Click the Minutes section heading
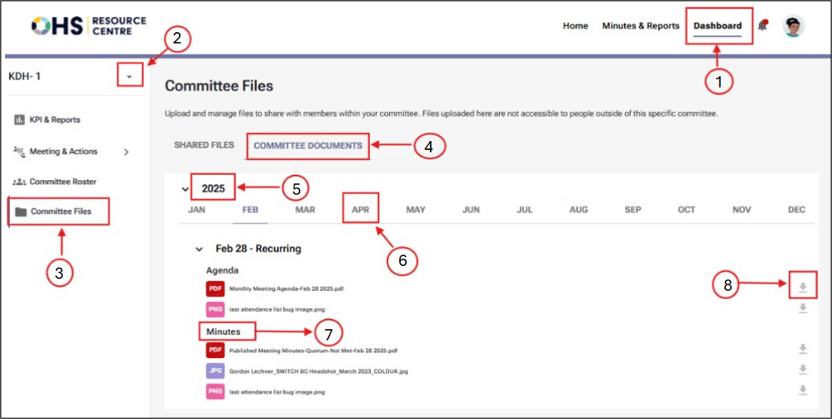This screenshot has width=832, height=419. [223, 332]
